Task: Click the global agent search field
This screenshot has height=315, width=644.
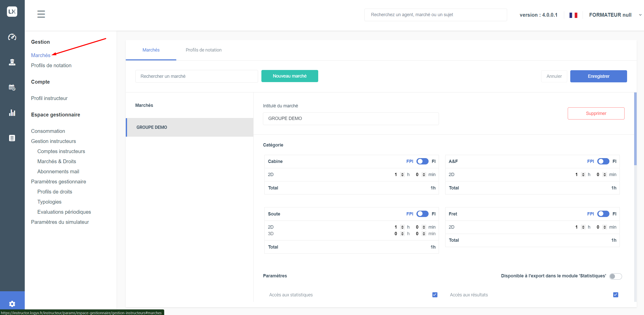Action: coord(436,15)
